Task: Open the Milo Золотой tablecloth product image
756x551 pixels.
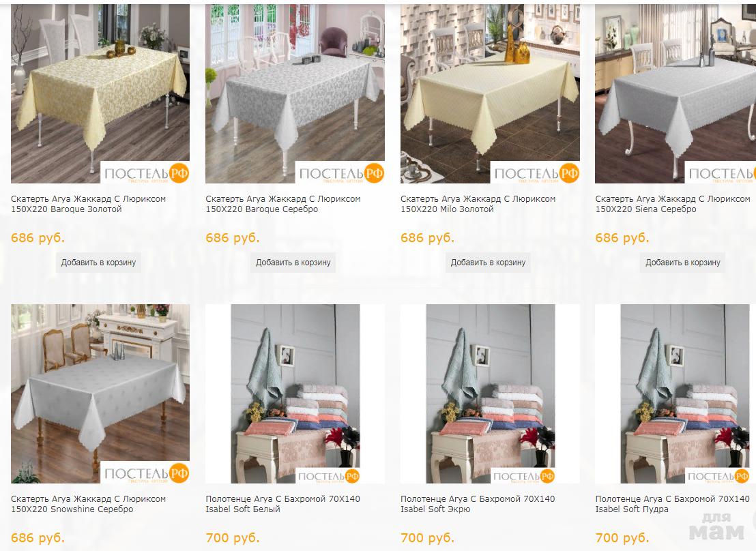Action: (x=490, y=94)
